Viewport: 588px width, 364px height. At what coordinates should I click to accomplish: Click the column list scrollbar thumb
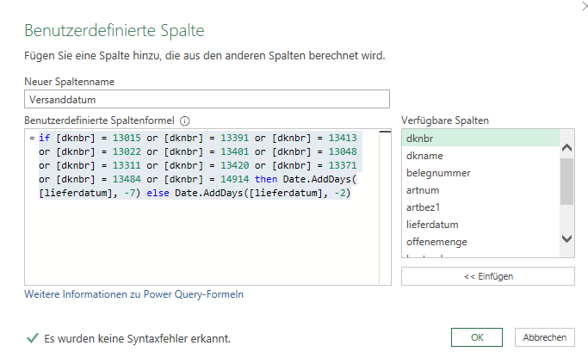[x=566, y=182]
